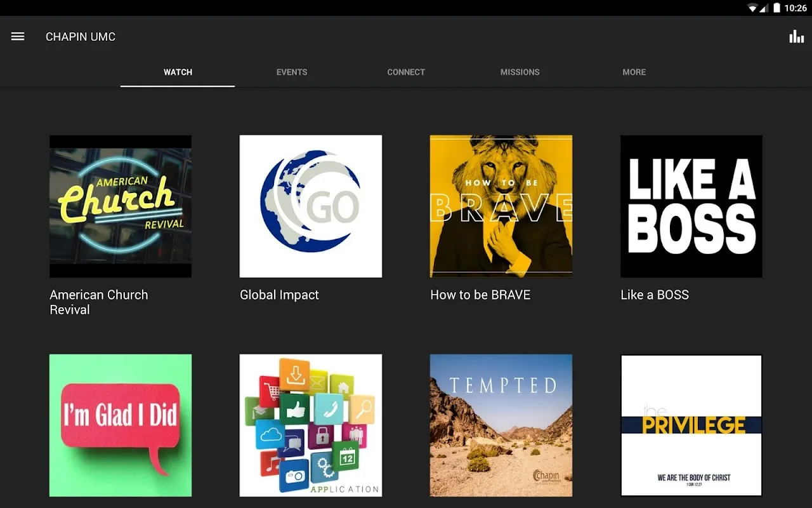
Task: Select the How to be BRAVE lion artwork
Action: click(x=501, y=206)
